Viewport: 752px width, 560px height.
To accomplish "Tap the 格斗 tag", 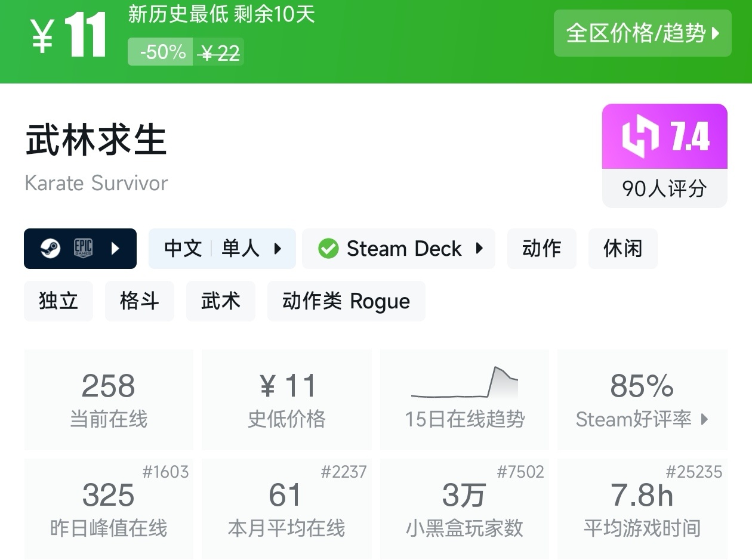I will [x=139, y=301].
